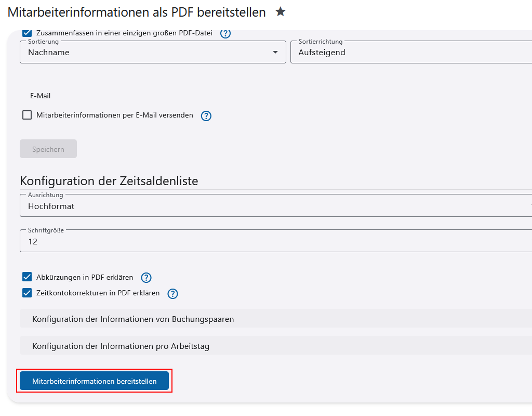
Task: Open help for 'Zeitkontokorrekturen in PDF erklären'
Action: click(172, 293)
